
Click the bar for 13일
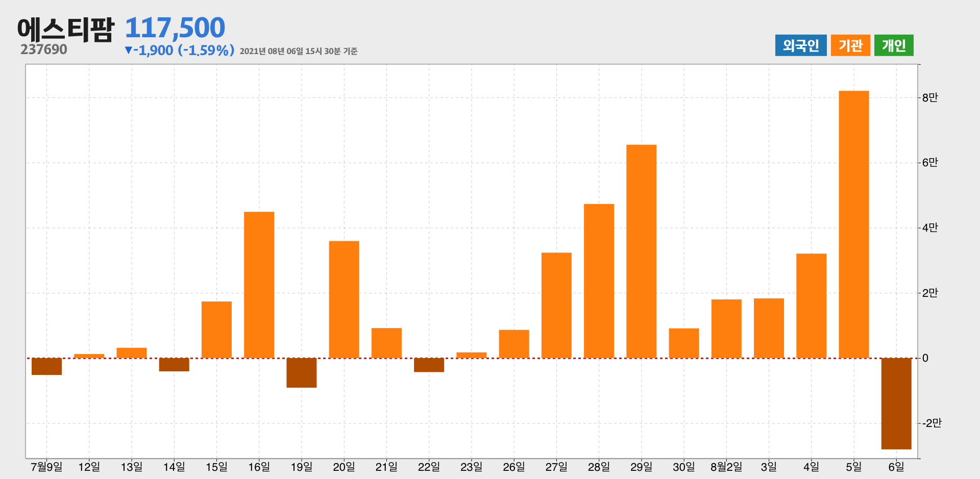coord(132,353)
